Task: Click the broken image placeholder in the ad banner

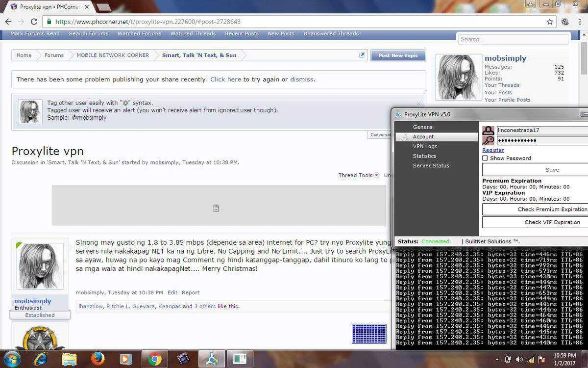Action: click(216, 208)
